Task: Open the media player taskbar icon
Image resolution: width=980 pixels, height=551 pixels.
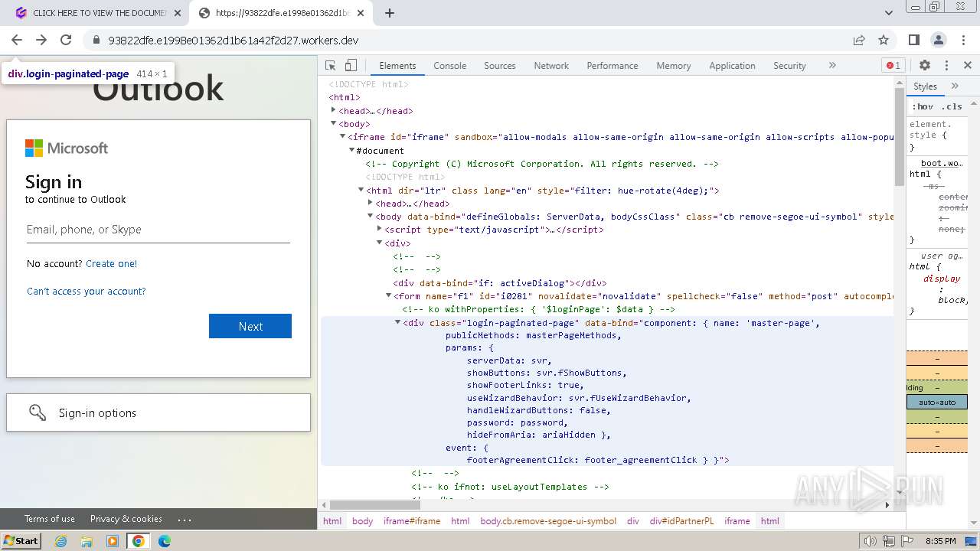Action: click(x=113, y=541)
